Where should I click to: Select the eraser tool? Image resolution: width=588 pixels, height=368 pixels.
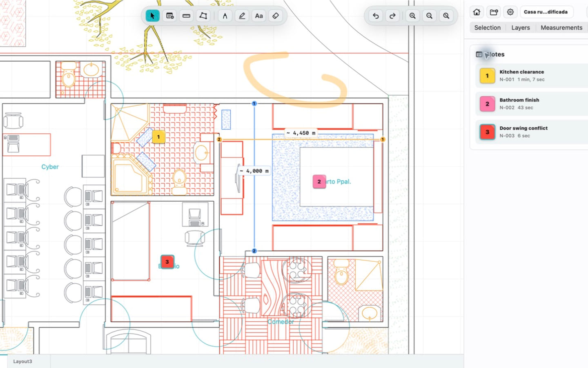[x=276, y=16]
